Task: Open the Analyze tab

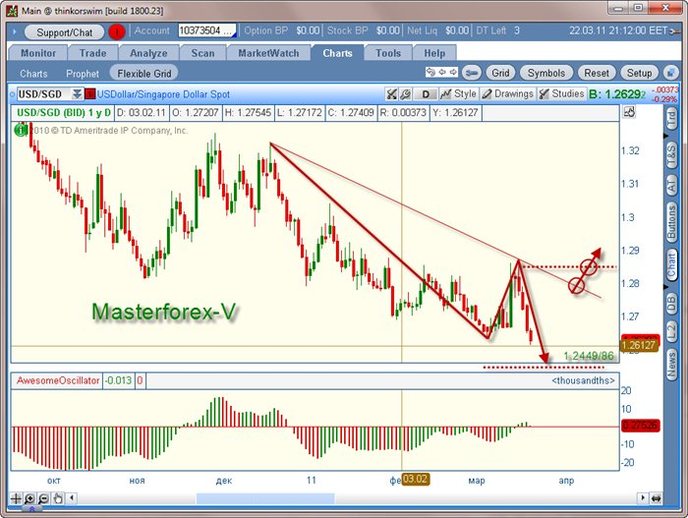Action: point(148,53)
